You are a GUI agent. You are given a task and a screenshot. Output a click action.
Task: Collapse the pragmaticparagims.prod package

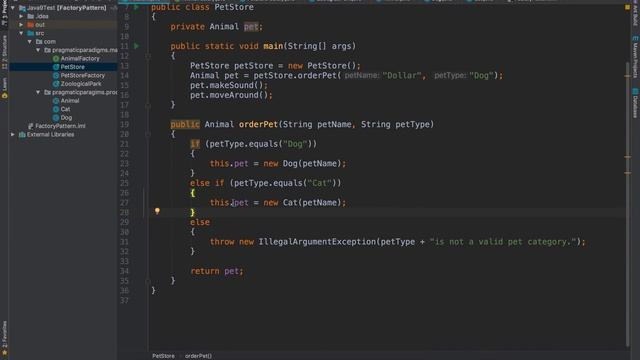[x=38, y=92]
